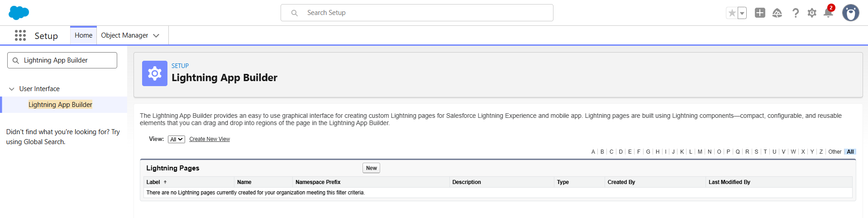Sort by Last Modified By column
Image resolution: width=868 pixels, height=218 pixels.
tap(730, 182)
